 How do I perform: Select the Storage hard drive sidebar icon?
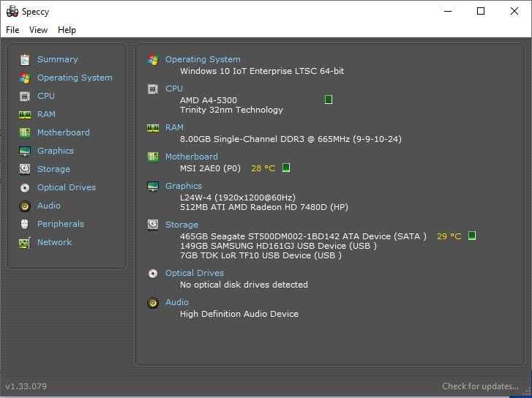pos(25,169)
